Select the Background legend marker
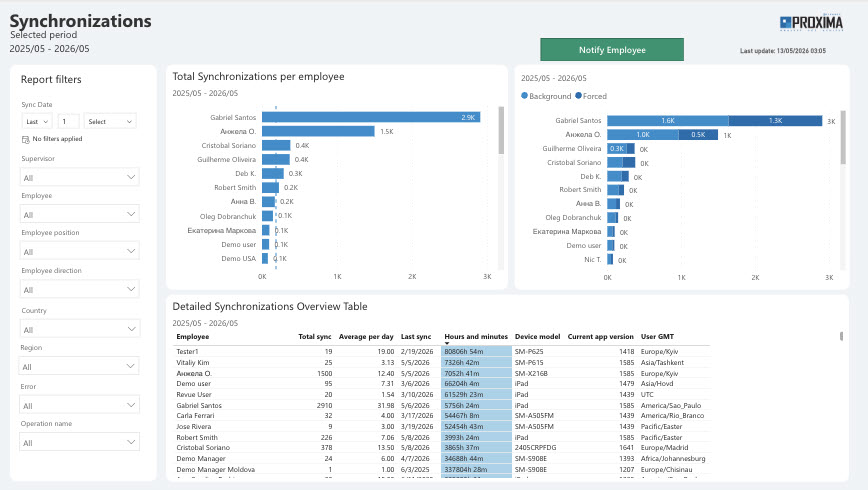Viewport: 868px width, 490px height. click(x=524, y=96)
